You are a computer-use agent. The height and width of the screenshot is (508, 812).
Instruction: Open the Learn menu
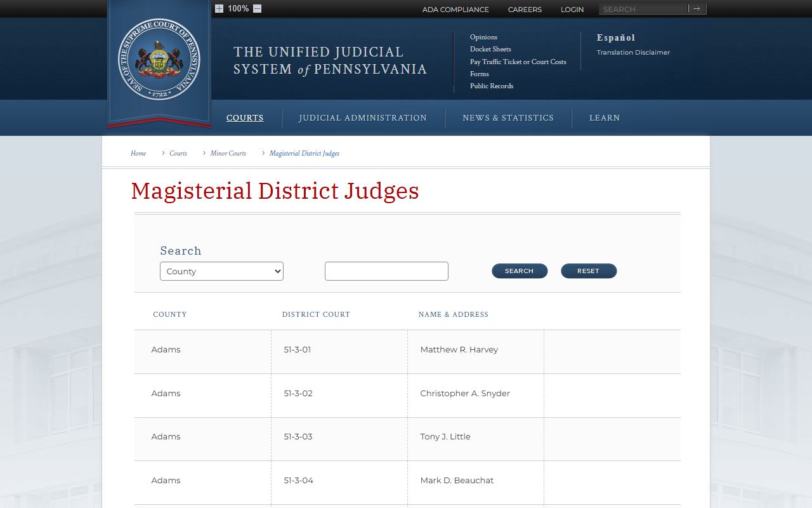tap(605, 118)
